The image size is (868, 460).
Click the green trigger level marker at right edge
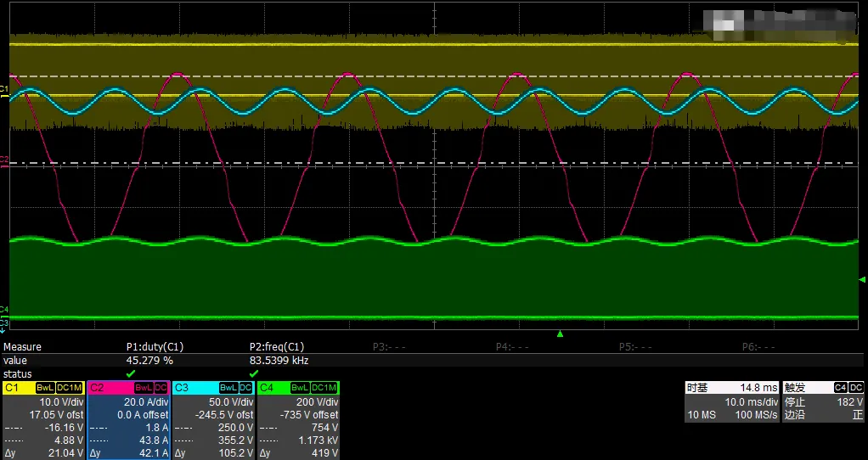point(862,279)
